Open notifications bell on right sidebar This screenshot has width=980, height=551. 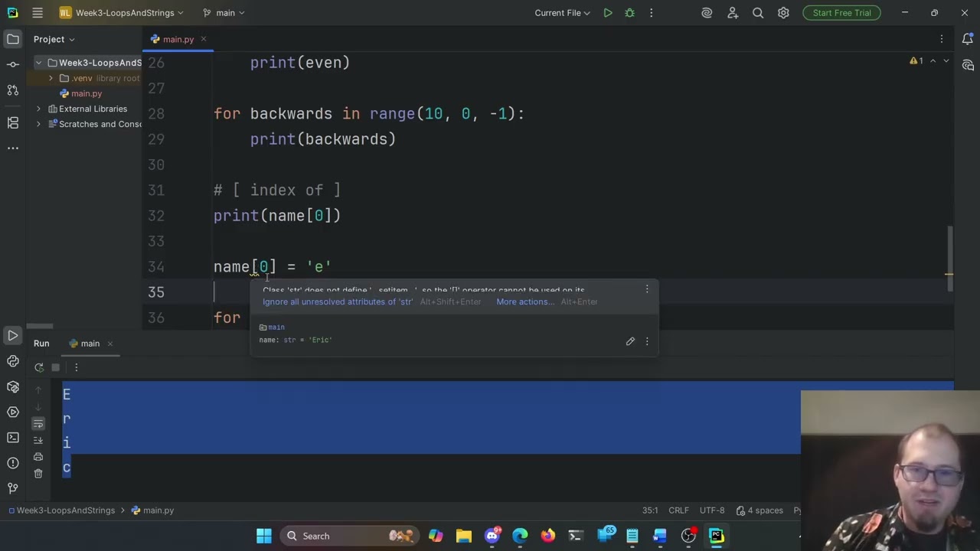[x=968, y=39]
